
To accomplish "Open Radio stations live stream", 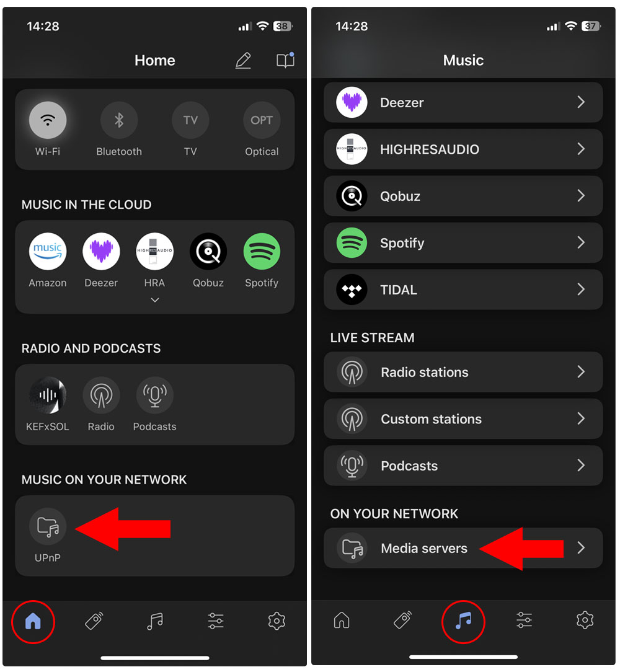I will pyautogui.click(x=463, y=372).
